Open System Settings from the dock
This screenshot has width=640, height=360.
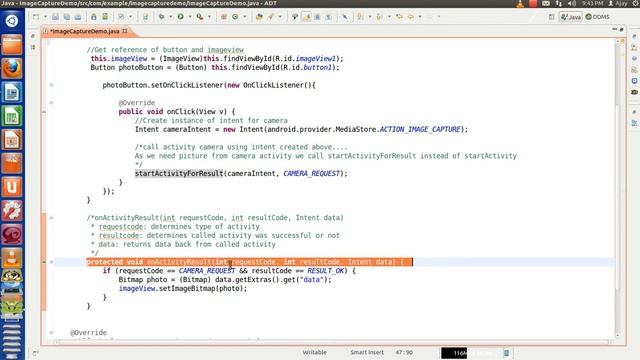[x=12, y=211]
